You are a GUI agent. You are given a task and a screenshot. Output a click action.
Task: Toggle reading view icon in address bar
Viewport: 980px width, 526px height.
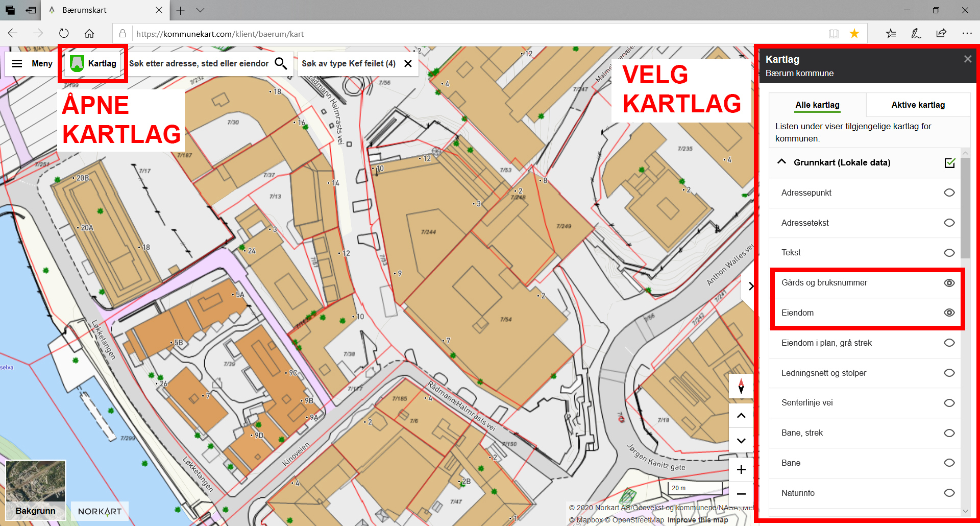834,34
